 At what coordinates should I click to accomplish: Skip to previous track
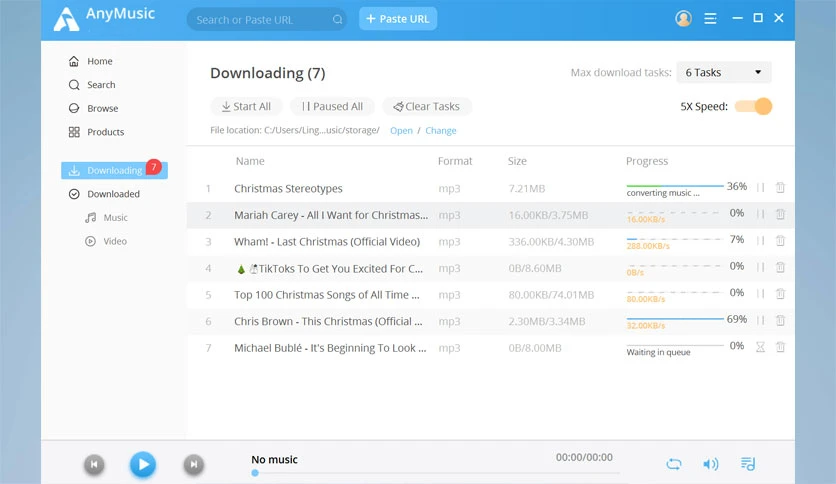94,464
